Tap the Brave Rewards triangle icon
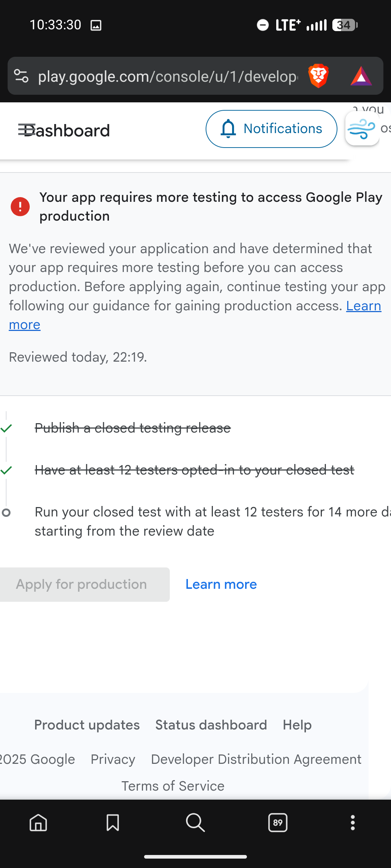 pyautogui.click(x=361, y=76)
